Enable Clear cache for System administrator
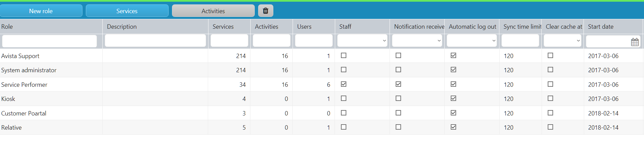 pyautogui.click(x=550, y=70)
